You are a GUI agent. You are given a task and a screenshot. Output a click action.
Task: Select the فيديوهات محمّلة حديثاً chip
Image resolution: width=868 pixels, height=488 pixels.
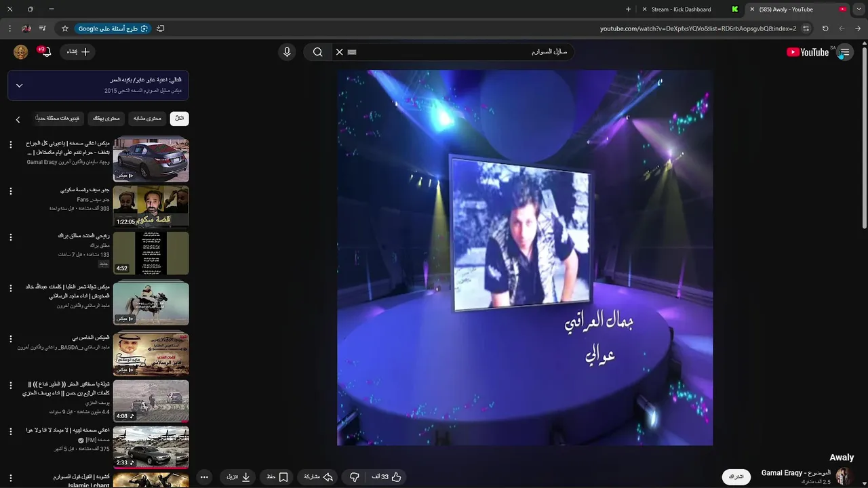click(58, 119)
